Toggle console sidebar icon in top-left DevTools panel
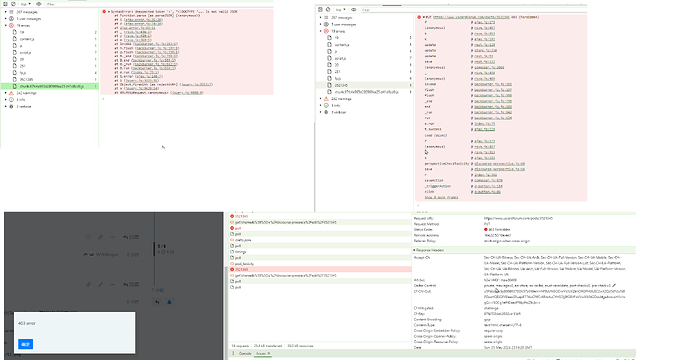 pos(6,4)
